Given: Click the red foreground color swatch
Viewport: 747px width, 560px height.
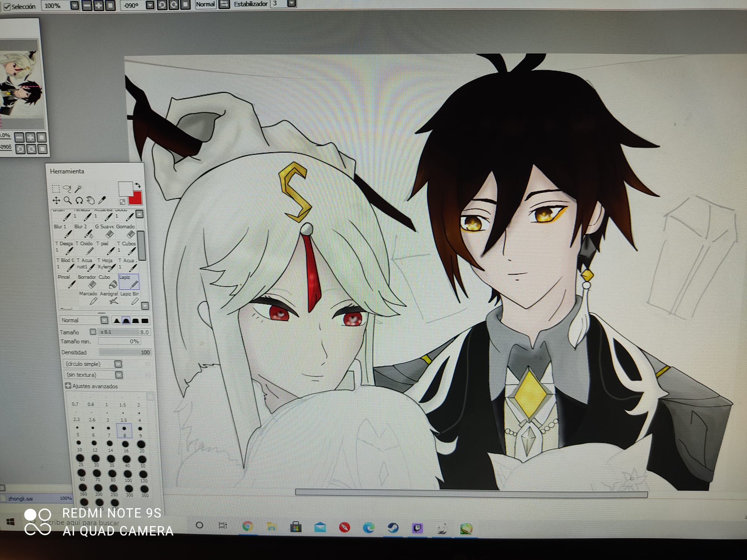Looking at the screenshot, I should coord(136,198).
